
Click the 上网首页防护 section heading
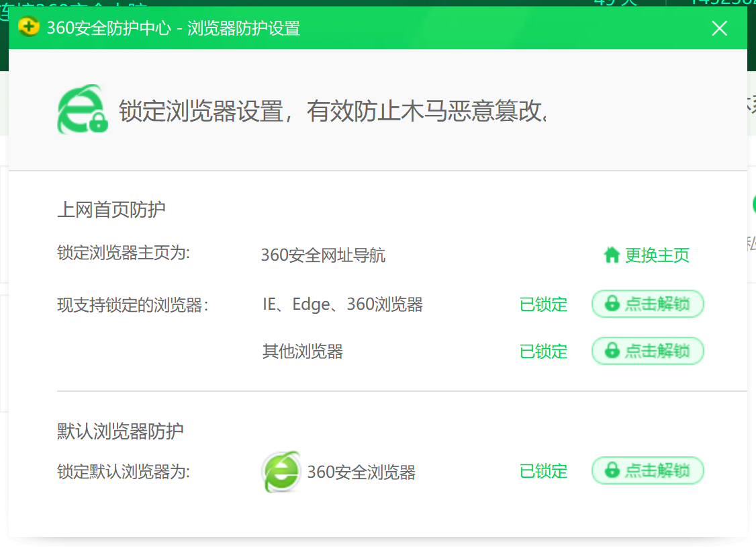(x=111, y=210)
